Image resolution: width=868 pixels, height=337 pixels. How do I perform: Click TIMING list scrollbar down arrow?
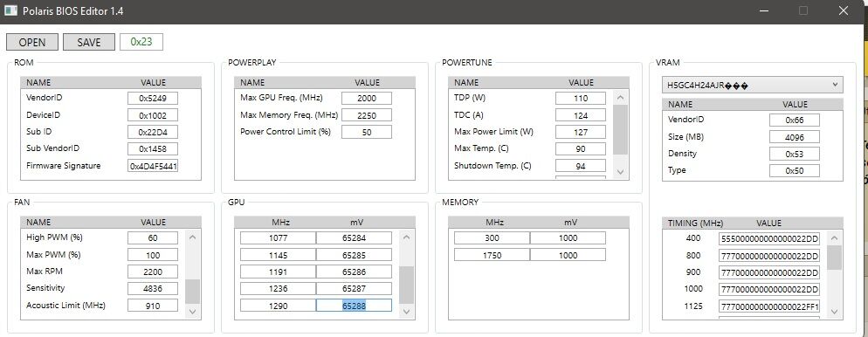[834, 312]
